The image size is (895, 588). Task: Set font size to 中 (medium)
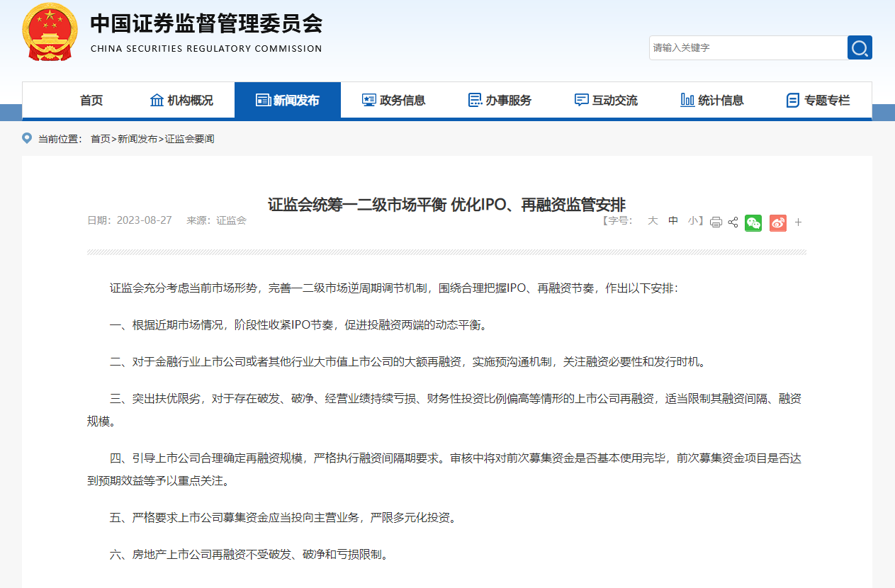[673, 221]
